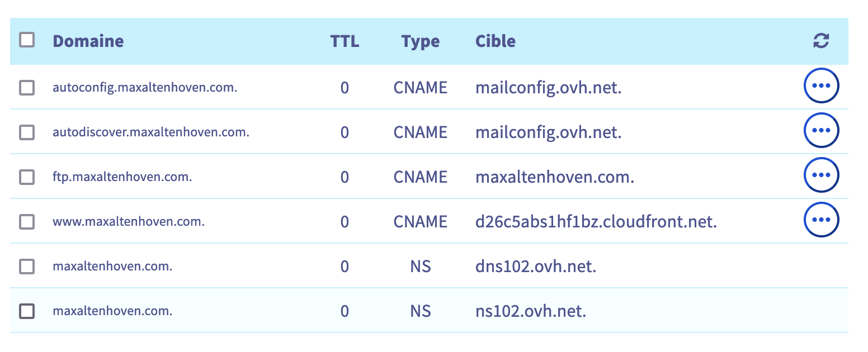This screenshot has width=868, height=352.
Task: Open actions menu for www.maxaltenhoven.com record
Action: (x=821, y=220)
